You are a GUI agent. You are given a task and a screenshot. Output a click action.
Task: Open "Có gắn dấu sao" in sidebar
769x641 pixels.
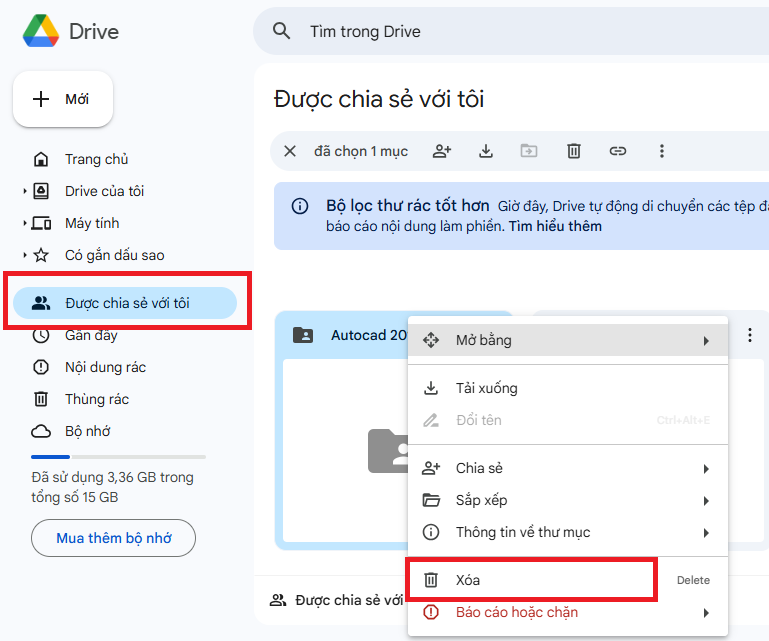[114, 255]
